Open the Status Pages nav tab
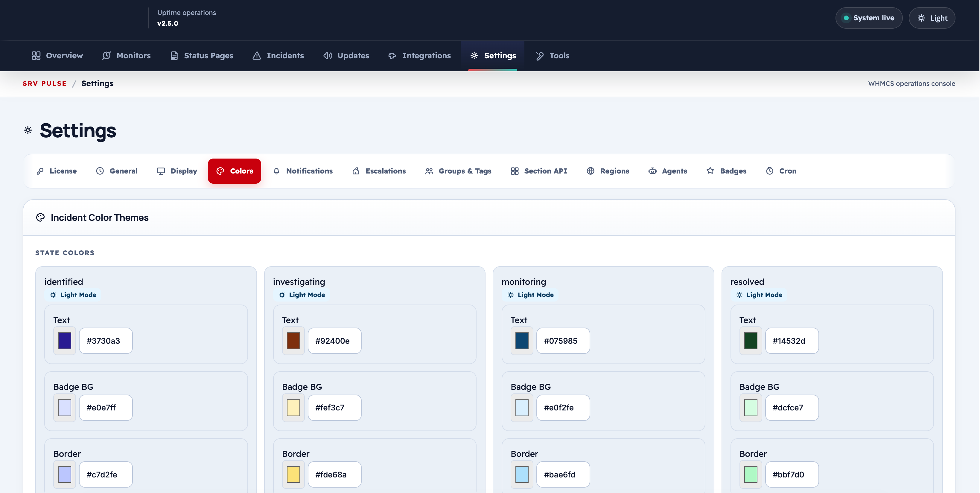Screen dimensions: 980x493 click(202, 56)
